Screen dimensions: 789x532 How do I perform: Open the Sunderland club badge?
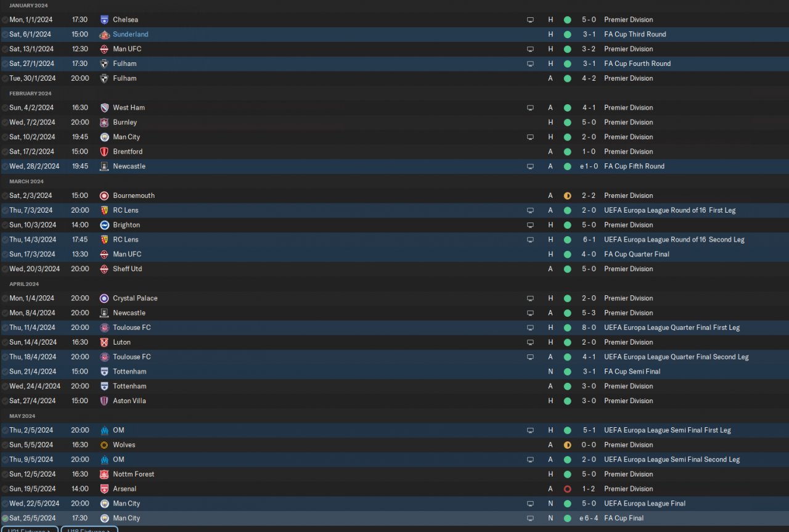[104, 35]
